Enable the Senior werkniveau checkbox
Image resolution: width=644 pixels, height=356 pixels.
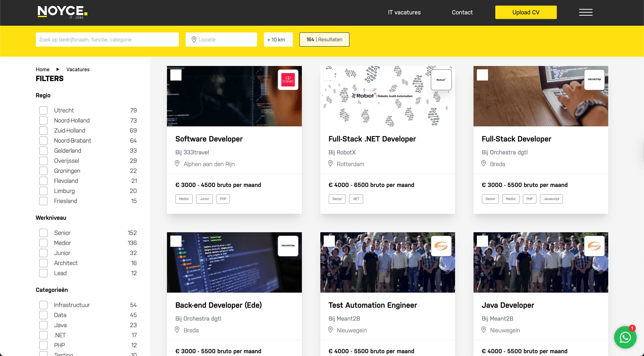point(43,233)
